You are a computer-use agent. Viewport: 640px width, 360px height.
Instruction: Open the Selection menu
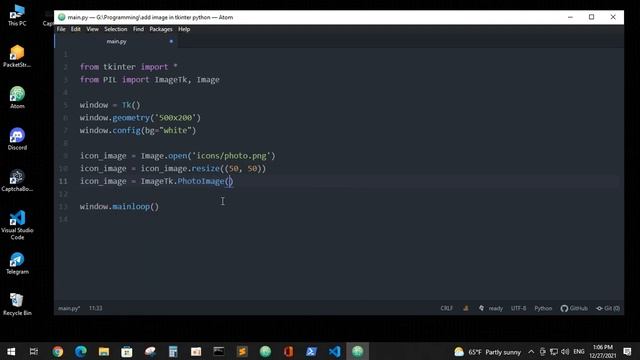pyautogui.click(x=116, y=29)
